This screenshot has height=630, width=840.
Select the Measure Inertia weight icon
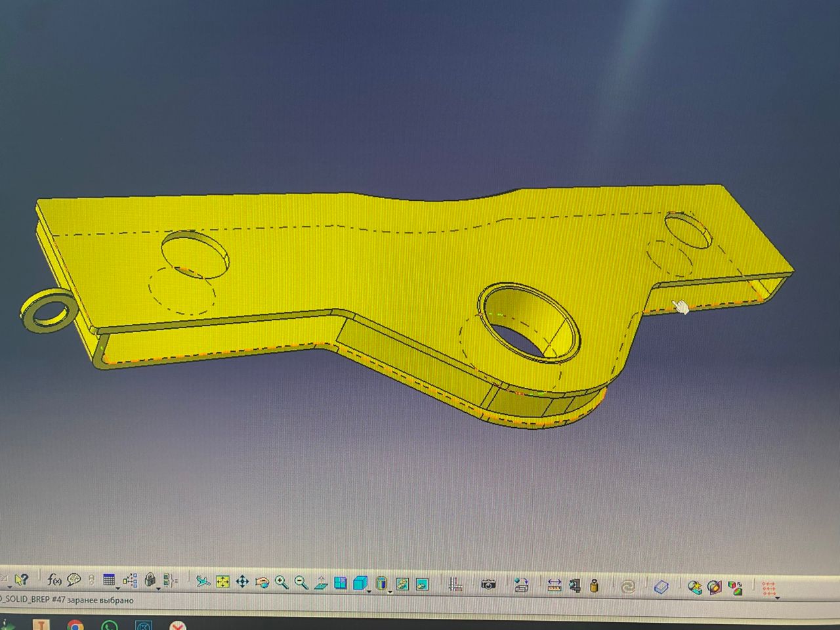tap(595, 585)
